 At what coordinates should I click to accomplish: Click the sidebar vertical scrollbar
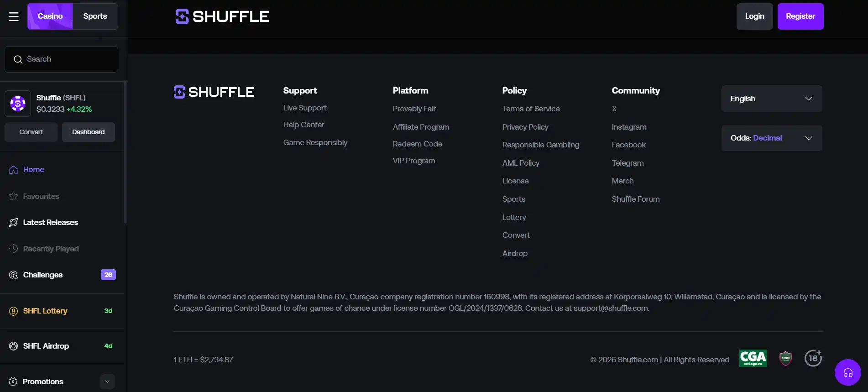[125, 153]
